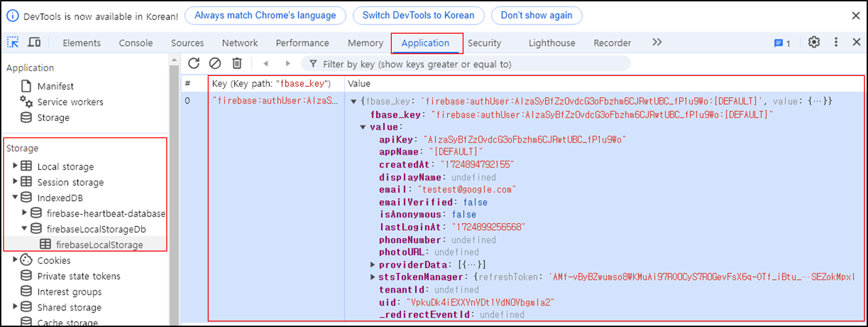
Task: Click Switch DevTools to Korean button
Action: (x=418, y=15)
